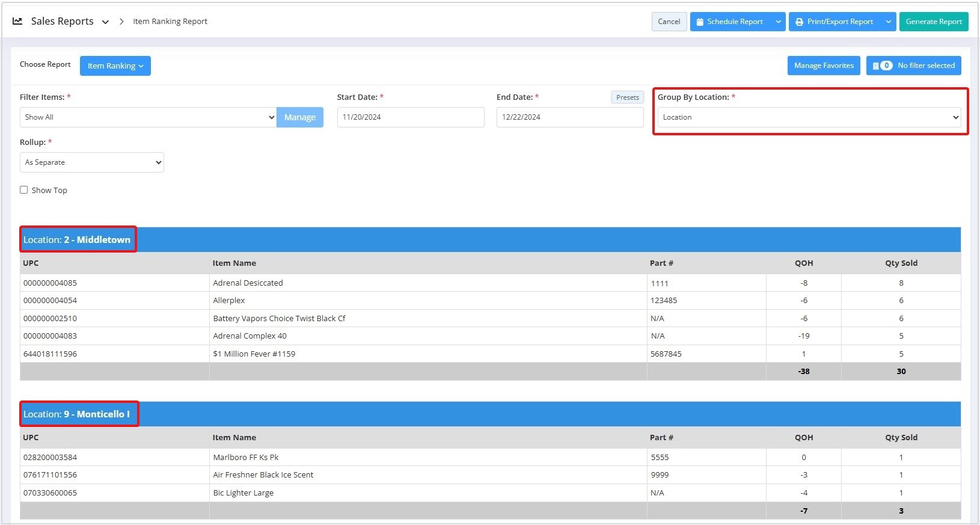Image resolution: width=980 pixels, height=525 pixels.
Task: Click part number 123485
Action: pyautogui.click(x=664, y=300)
